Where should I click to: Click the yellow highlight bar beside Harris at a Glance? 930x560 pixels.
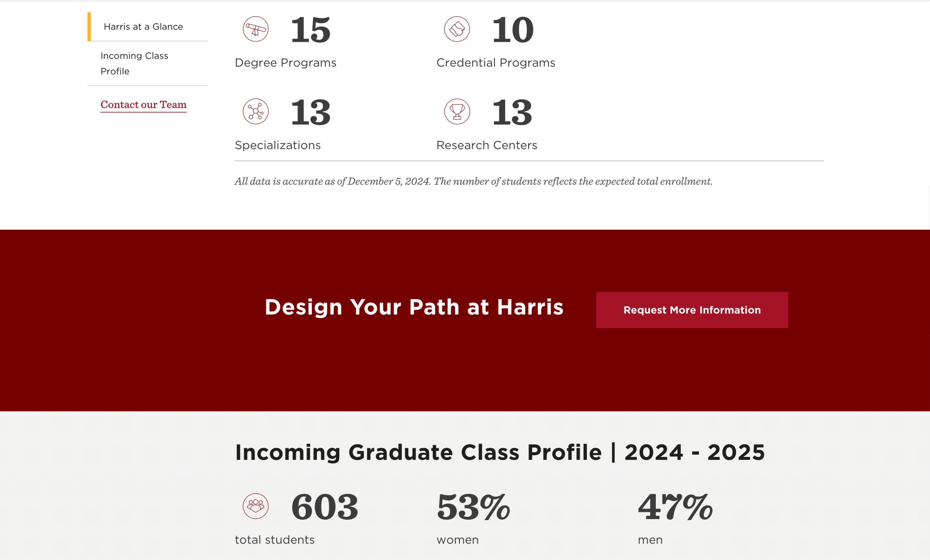pos(88,26)
